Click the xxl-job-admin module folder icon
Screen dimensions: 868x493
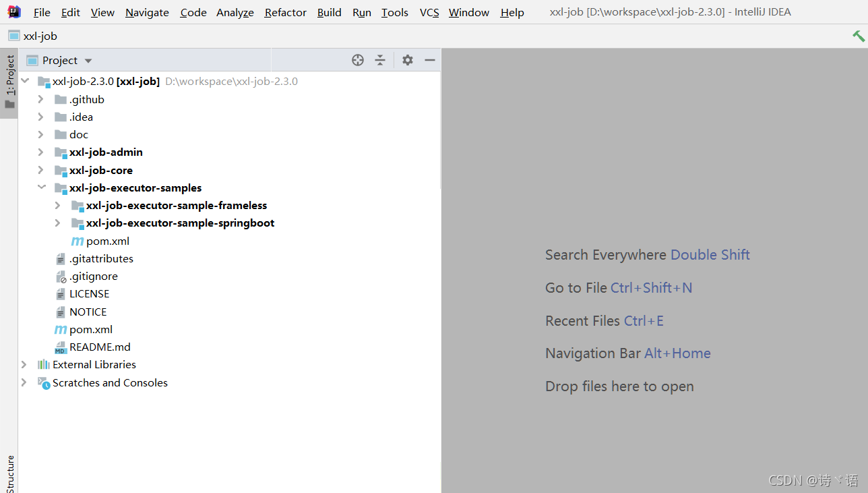[x=61, y=152]
